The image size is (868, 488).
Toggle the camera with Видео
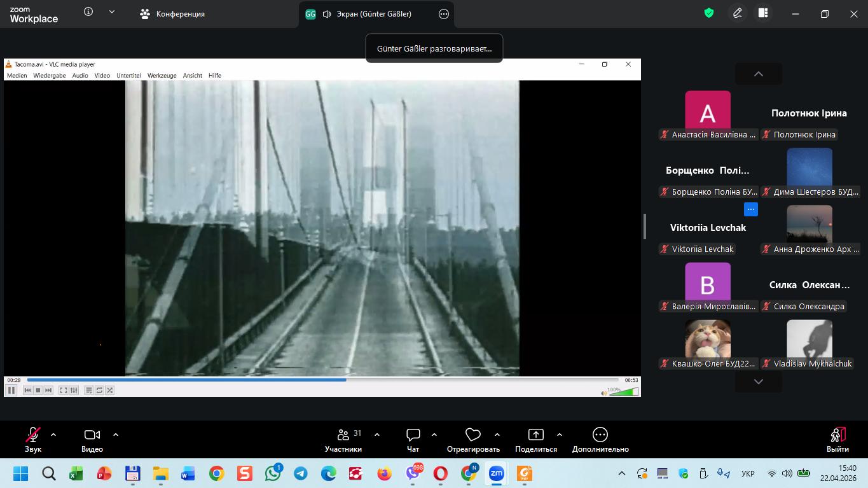(92, 440)
